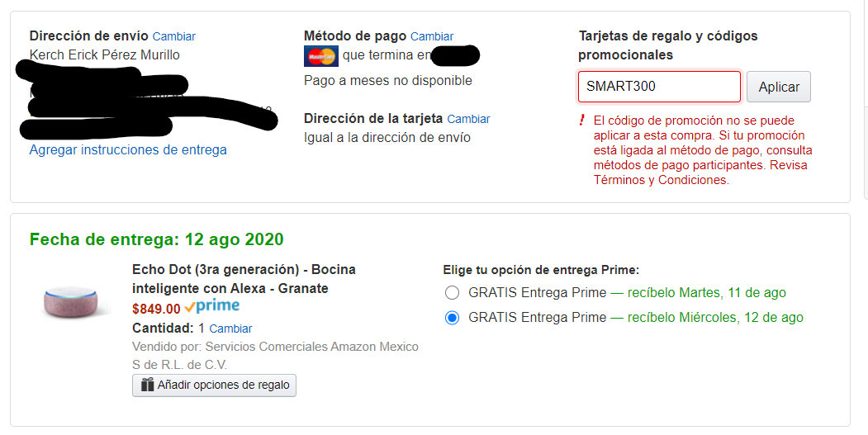Viewport: 868px width, 435px height.
Task: Select Tuesday 11 de ago delivery option
Action: [x=452, y=293]
